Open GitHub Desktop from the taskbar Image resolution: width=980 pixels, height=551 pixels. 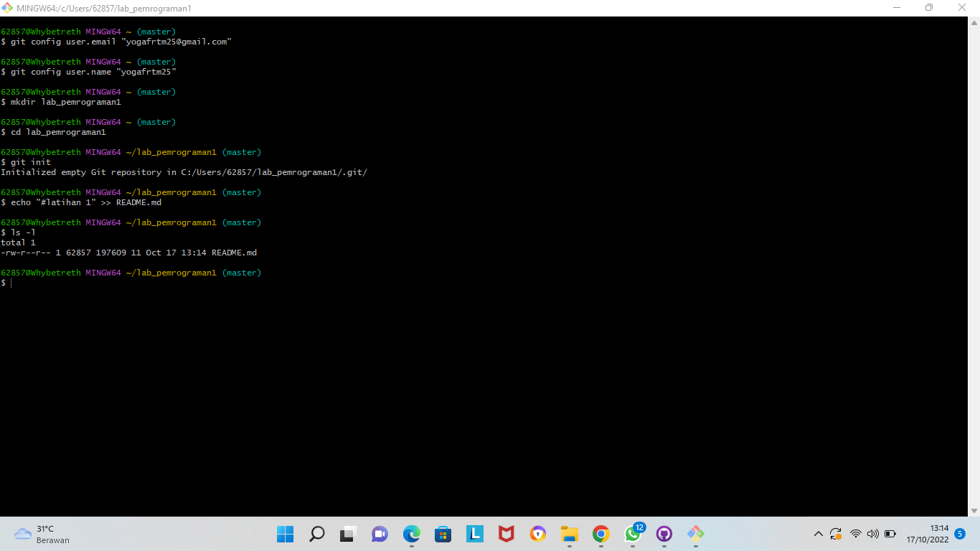[664, 534]
